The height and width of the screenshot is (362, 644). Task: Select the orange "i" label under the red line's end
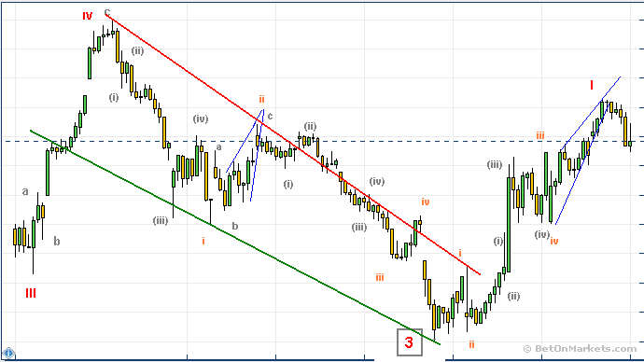460,253
